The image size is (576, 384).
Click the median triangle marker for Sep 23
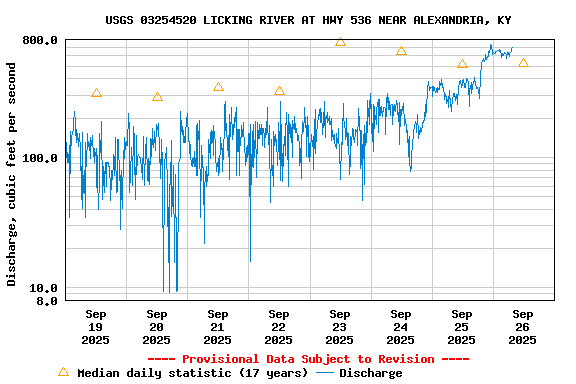pos(340,42)
